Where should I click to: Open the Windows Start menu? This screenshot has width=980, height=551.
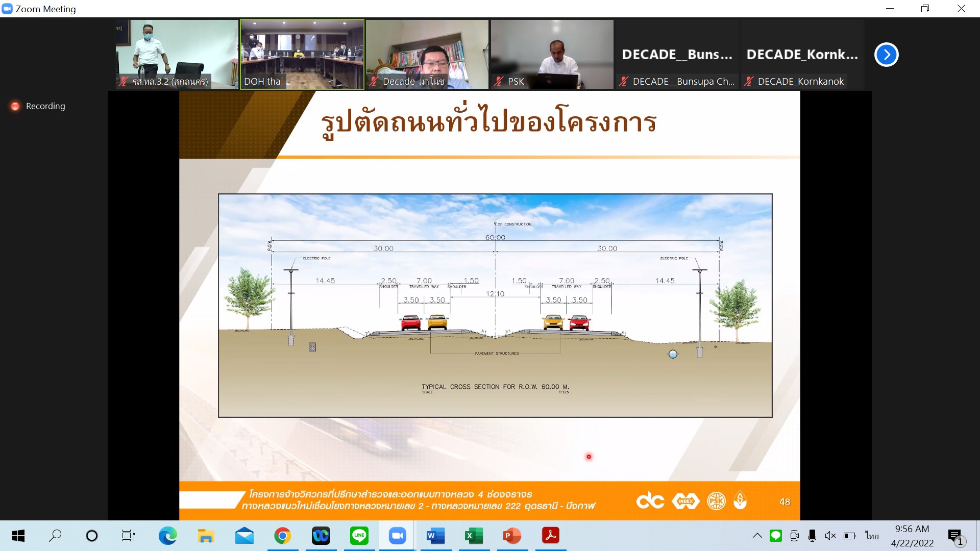click(x=18, y=536)
